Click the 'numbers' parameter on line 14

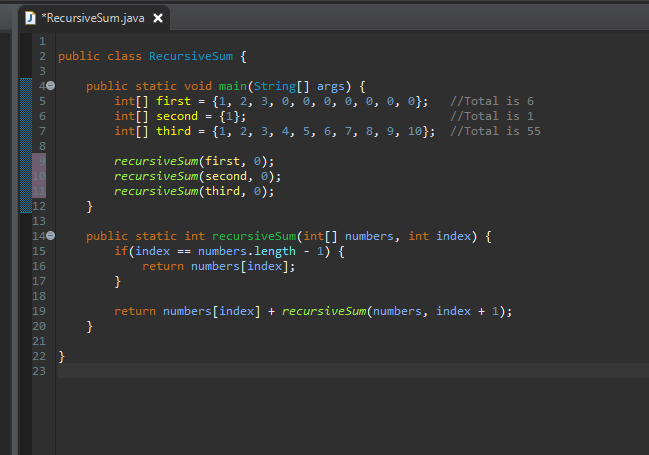[x=369, y=236]
